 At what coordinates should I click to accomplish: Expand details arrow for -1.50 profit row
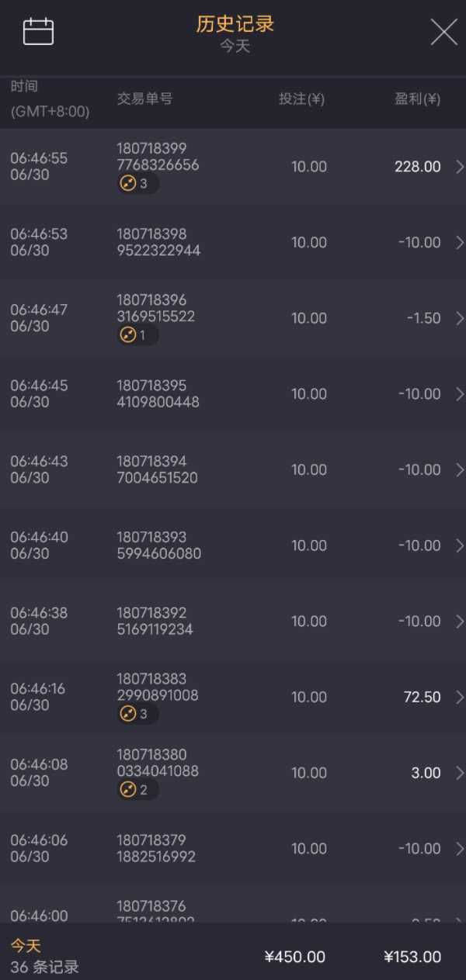(x=460, y=318)
